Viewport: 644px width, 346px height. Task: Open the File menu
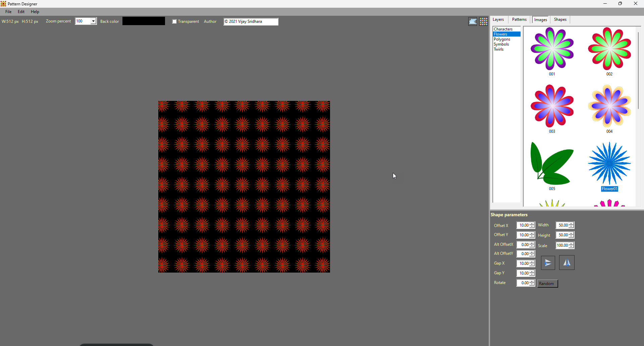click(8, 11)
